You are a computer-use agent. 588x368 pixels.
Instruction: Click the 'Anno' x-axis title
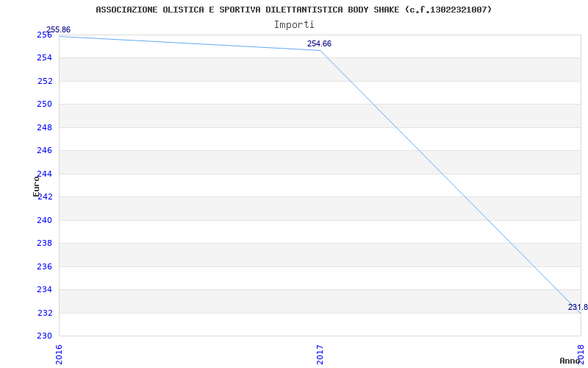(570, 361)
